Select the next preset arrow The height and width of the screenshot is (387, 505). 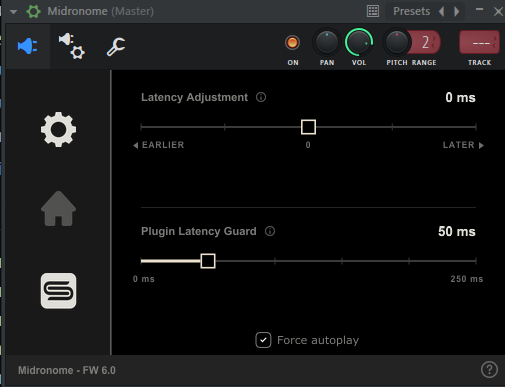click(x=456, y=11)
